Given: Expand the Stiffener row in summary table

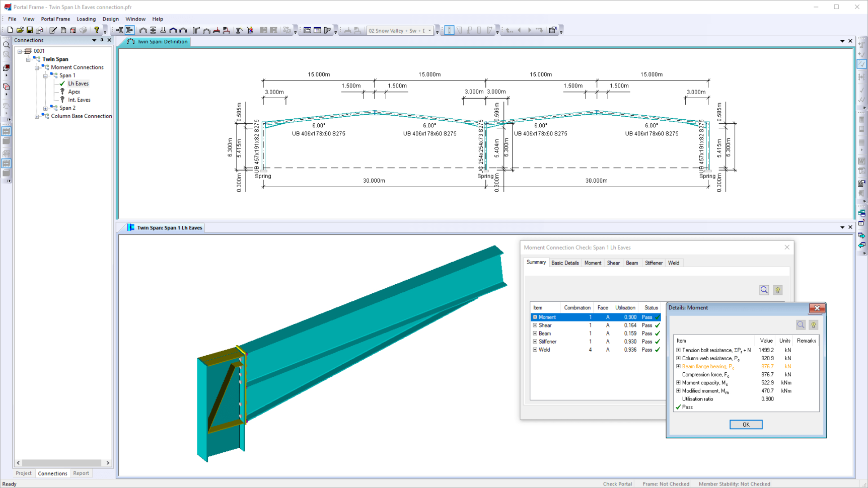Looking at the screenshot, I should tap(535, 342).
